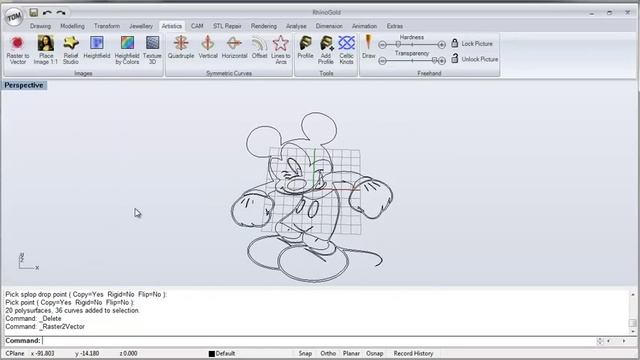Select Lines to Arcs tool

[x=281, y=50]
